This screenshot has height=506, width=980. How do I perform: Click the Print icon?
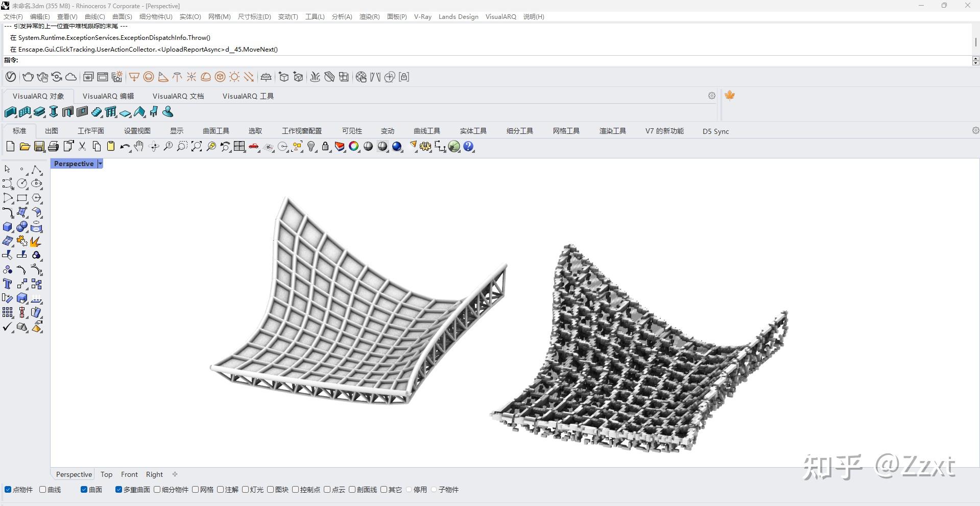[x=53, y=147]
